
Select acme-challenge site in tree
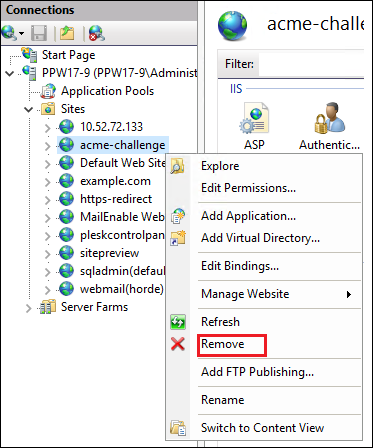[x=122, y=145]
